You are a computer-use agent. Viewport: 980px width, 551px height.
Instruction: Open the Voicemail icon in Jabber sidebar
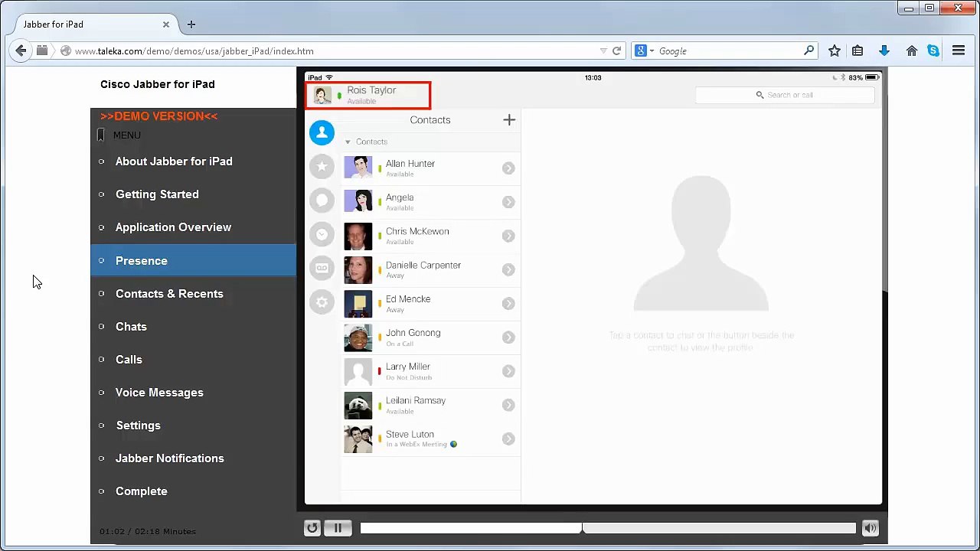click(322, 268)
